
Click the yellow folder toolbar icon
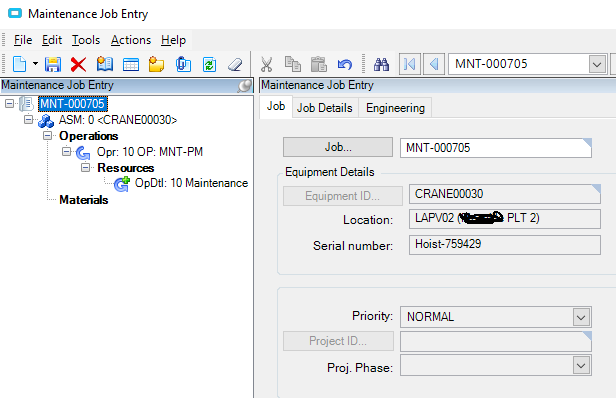pos(156,64)
